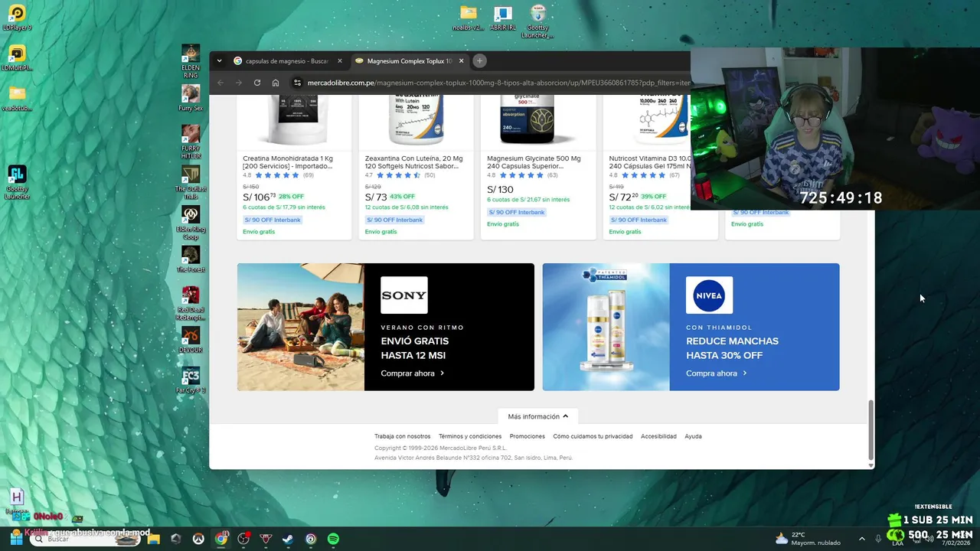This screenshot has width=980, height=551.
Task: Open the Promociones footer link
Action: point(528,436)
